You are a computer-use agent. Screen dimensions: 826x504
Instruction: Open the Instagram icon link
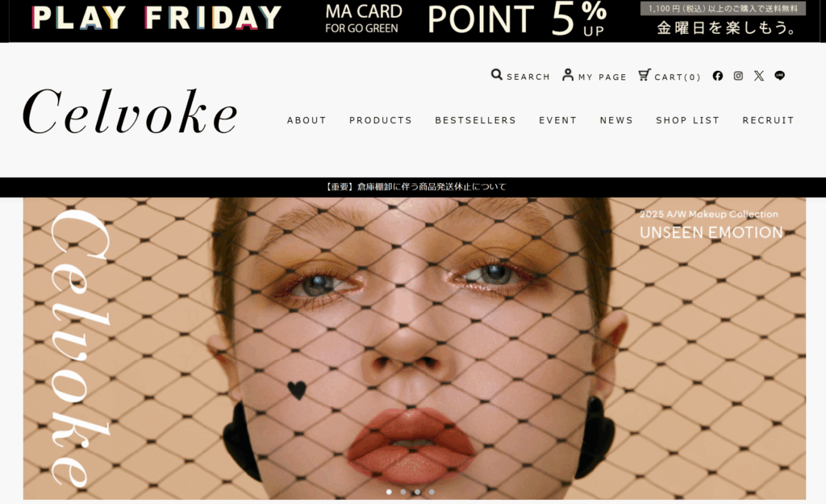pyautogui.click(x=738, y=76)
